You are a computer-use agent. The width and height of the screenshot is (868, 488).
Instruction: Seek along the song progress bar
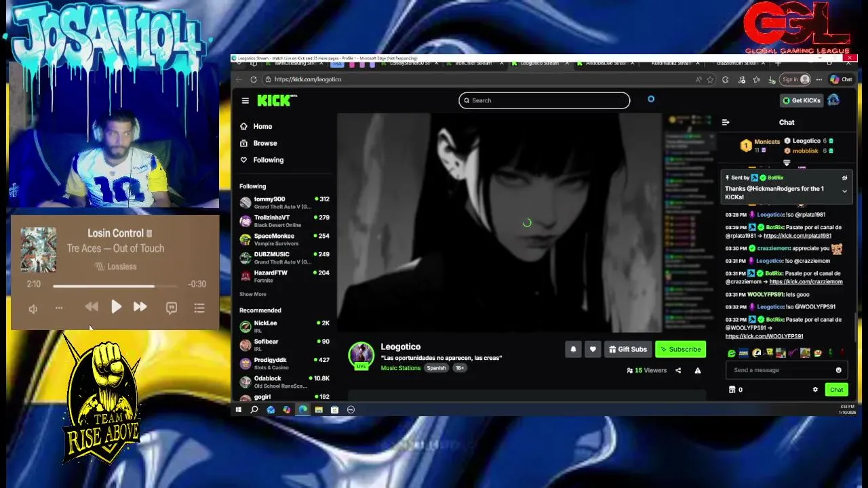coord(117,286)
